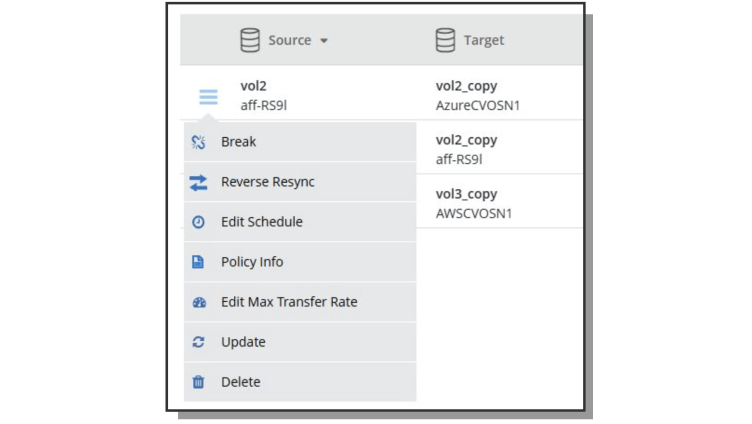
Task: Choose the Reverse Resync menu entry
Action: pos(267,182)
